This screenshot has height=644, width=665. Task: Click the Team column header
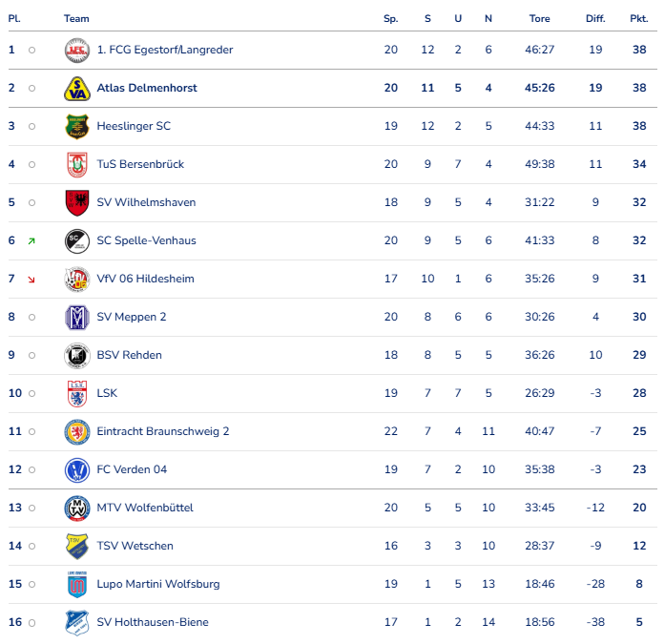click(x=76, y=18)
